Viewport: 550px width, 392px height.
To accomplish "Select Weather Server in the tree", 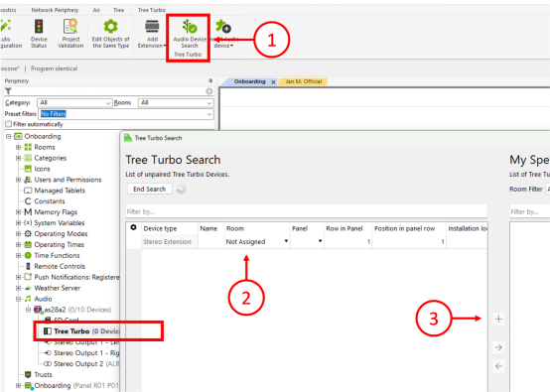I will (x=58, y=288).
